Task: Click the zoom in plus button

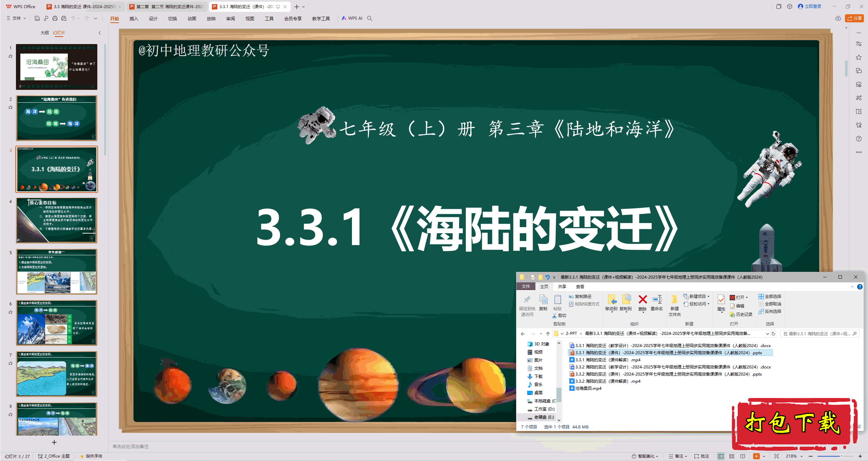Action: [860, 456]
